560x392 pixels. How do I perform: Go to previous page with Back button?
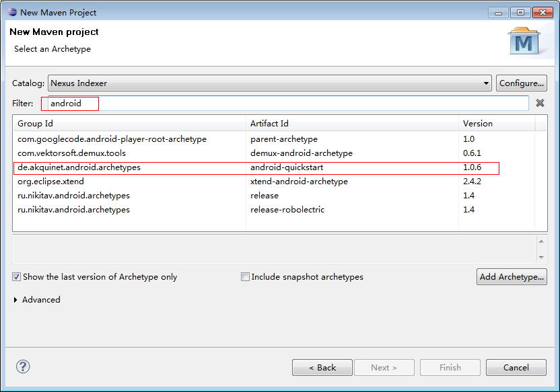tap(322, 368)
